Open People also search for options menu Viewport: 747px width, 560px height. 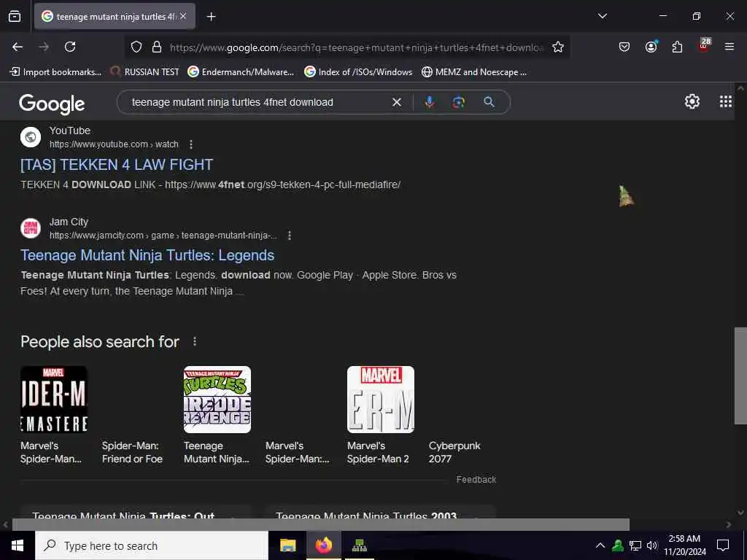[x=194, y=341]
